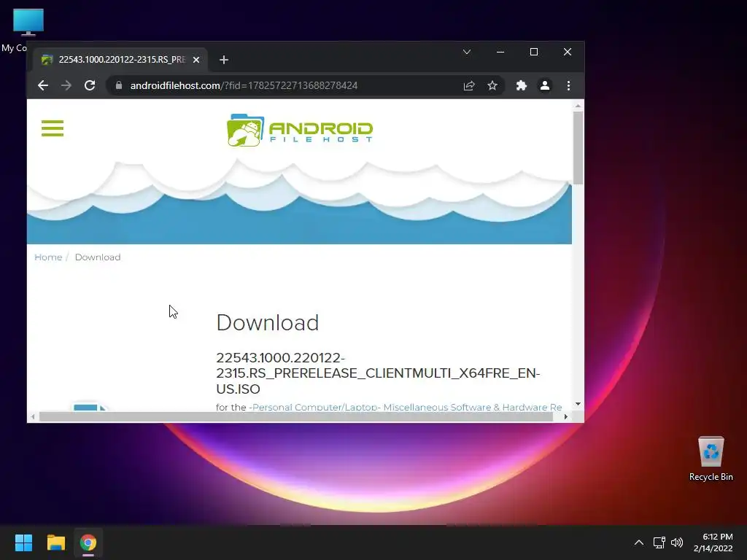Click the Chrome taskbar icon

pyautogui.click(x=88, y=542)
